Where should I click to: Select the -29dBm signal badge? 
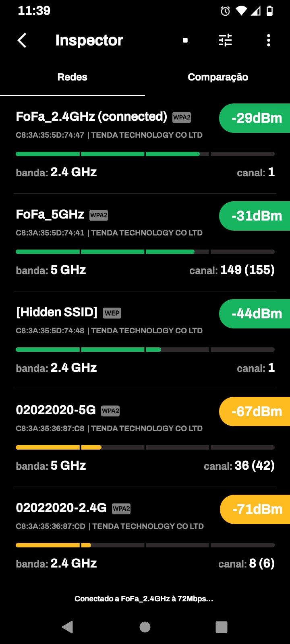click(x=256, y=118)
